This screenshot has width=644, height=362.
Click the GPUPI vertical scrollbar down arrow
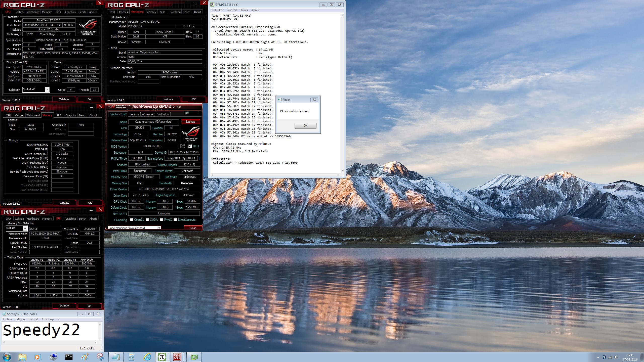(343, 171)
